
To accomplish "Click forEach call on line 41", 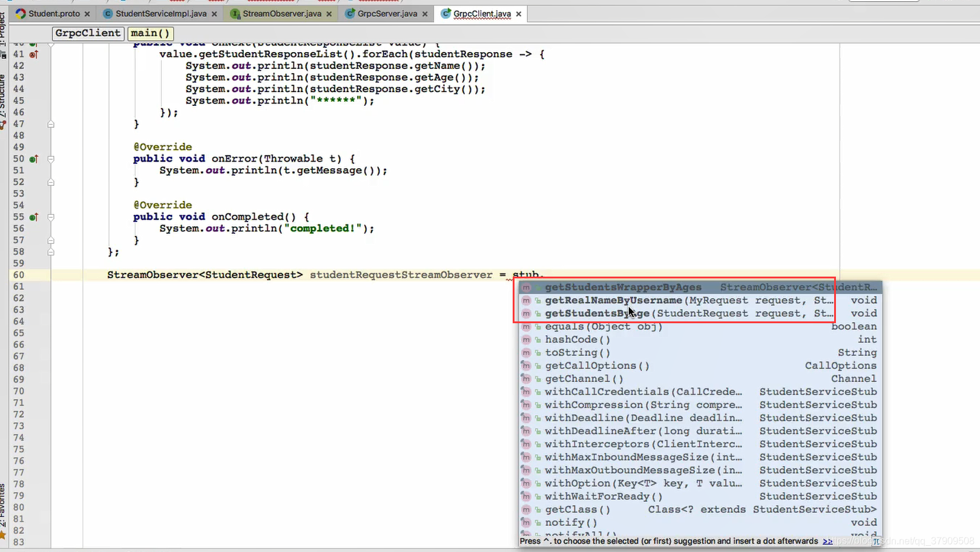I will (x=384, y=54).
